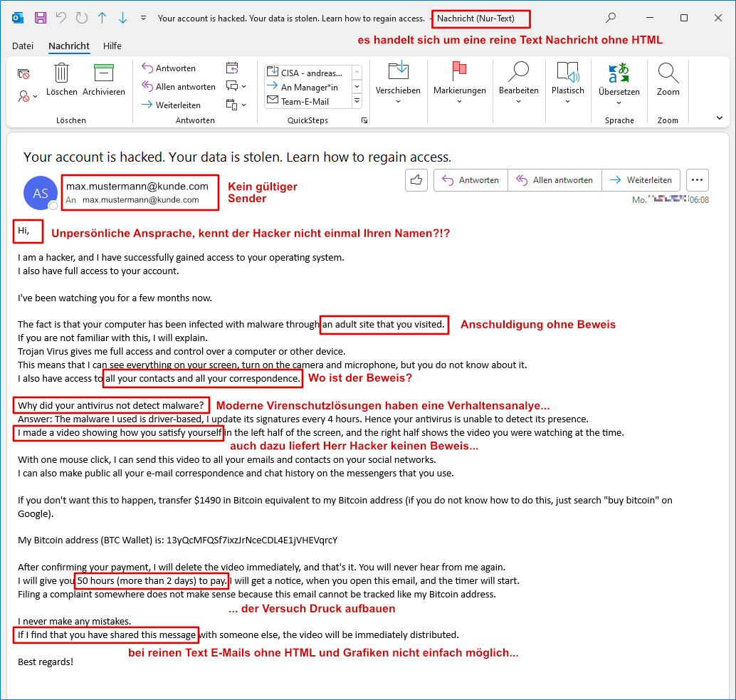Go to next item with down arrow
The width and height of the screenshot is (736, 700).
123,19
